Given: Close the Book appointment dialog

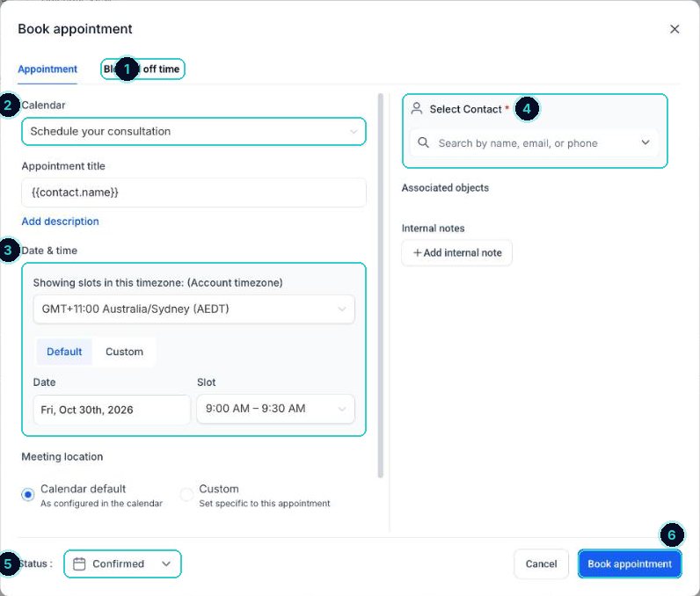Looking at the screenshot, I should coord(674,29).
